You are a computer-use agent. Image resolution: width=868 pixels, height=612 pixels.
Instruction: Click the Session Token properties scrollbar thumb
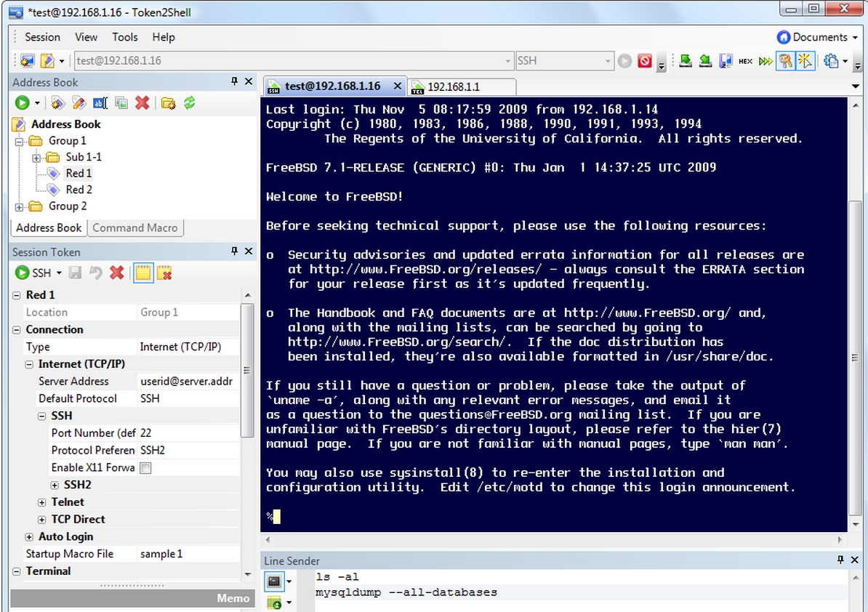pos(247,370)
